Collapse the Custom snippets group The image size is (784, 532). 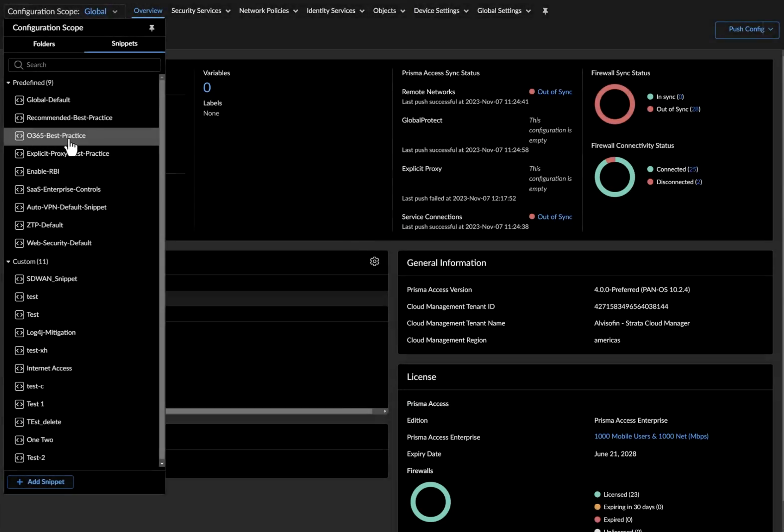(x=9, y=261)
